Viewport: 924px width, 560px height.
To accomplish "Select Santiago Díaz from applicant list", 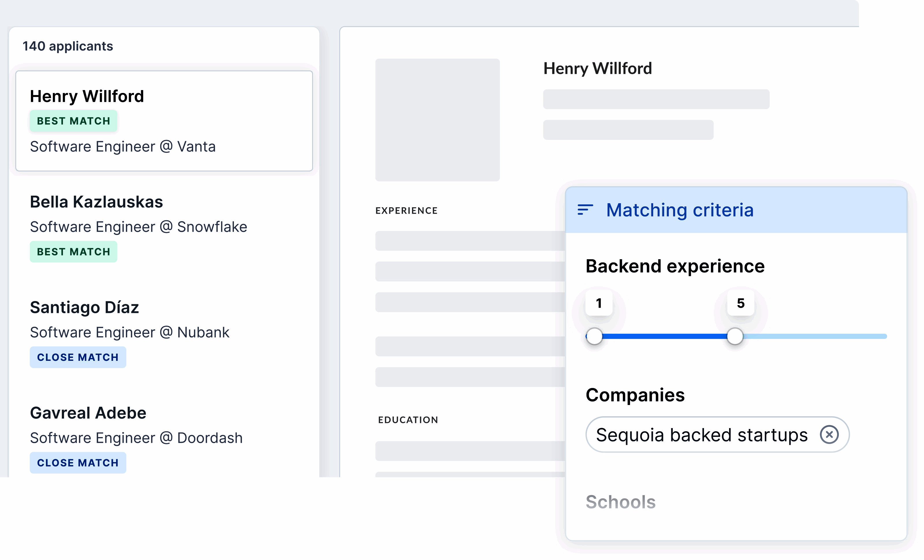I will (84, 307).
